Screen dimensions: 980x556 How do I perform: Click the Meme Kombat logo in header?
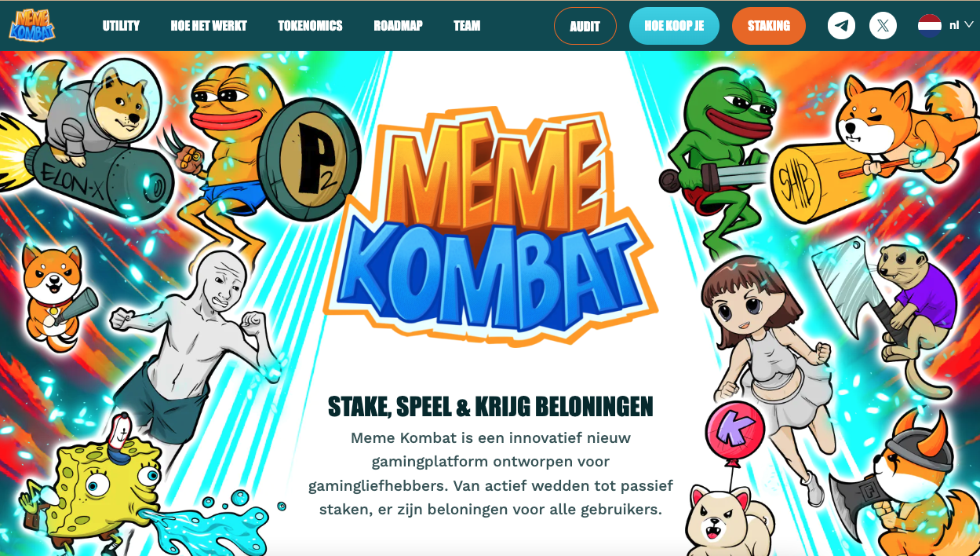pos(32,25)
